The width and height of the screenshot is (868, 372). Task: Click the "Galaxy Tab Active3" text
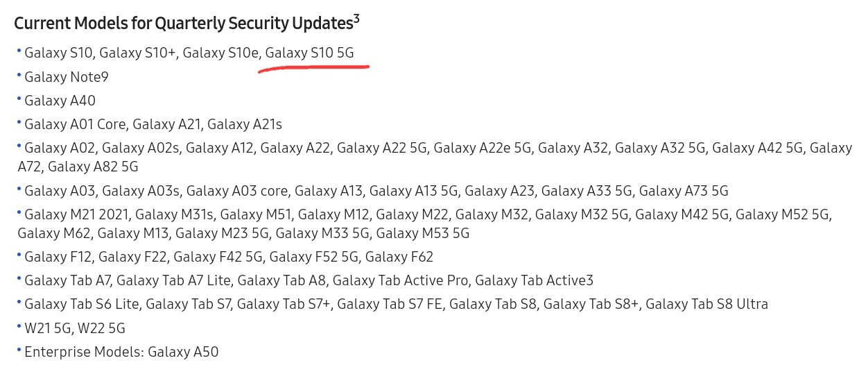click(534, 281)
